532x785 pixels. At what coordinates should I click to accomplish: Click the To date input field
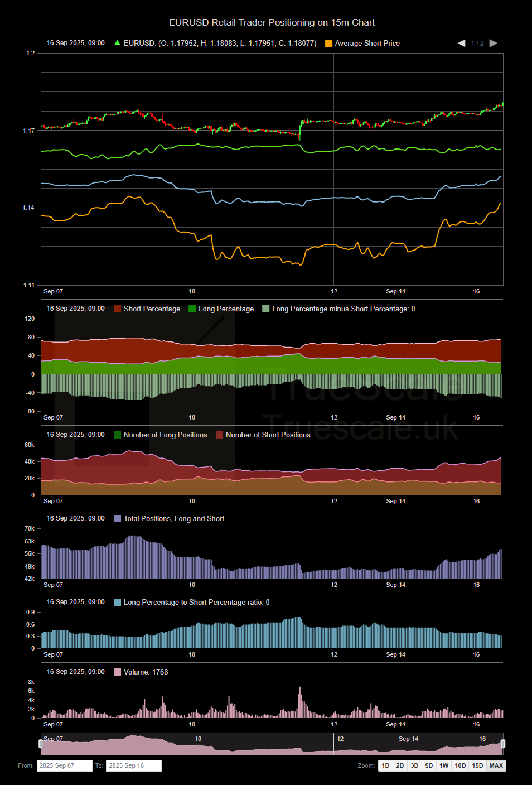click(x=134, y=765)
